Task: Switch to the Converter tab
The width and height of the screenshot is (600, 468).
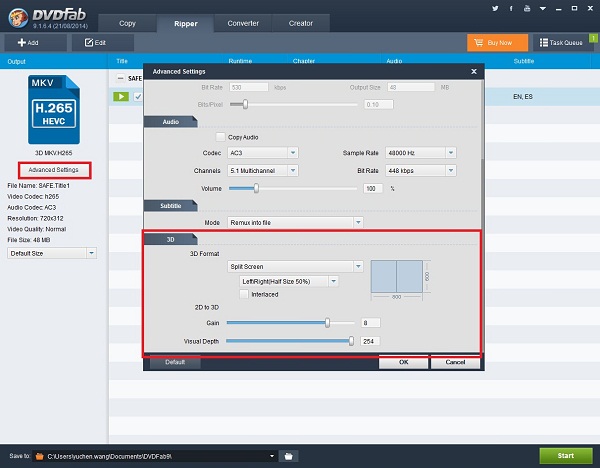Action: click(x=243, y=23)
